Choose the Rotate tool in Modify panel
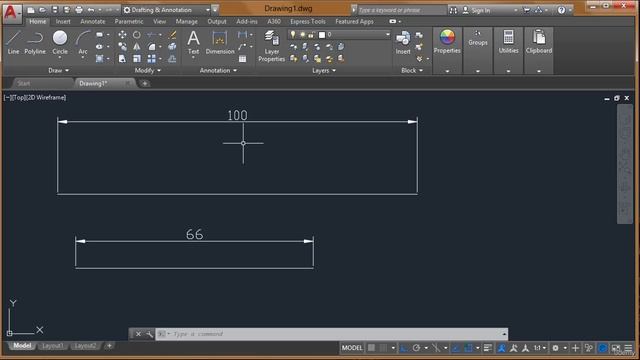The image size is (640, 360). [137, 35]
